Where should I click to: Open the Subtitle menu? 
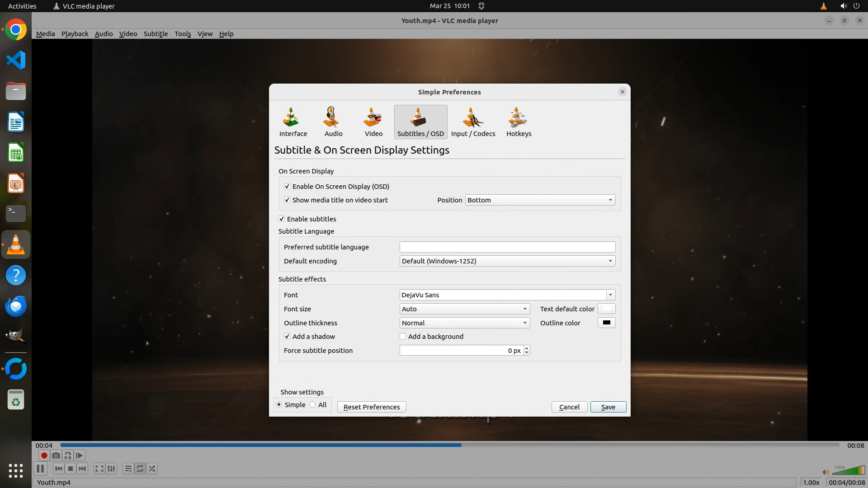(x=156, y=34)
